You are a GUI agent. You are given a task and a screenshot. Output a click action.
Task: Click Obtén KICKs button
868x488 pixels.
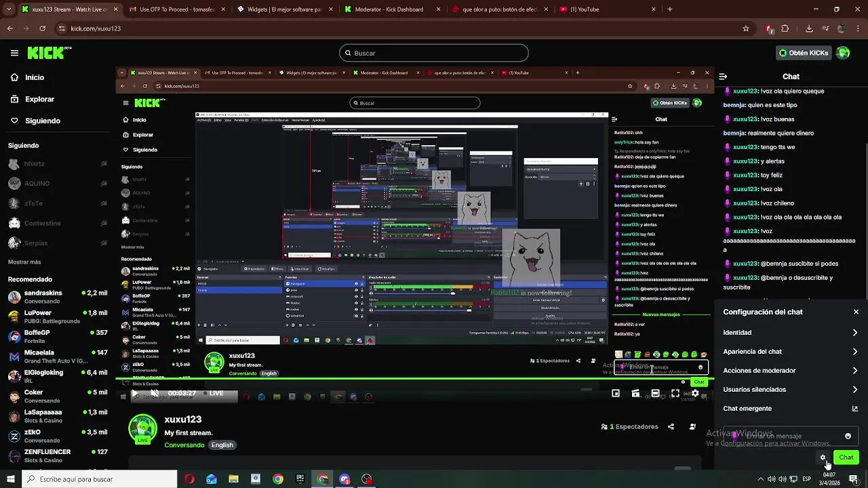pos(804,53)
